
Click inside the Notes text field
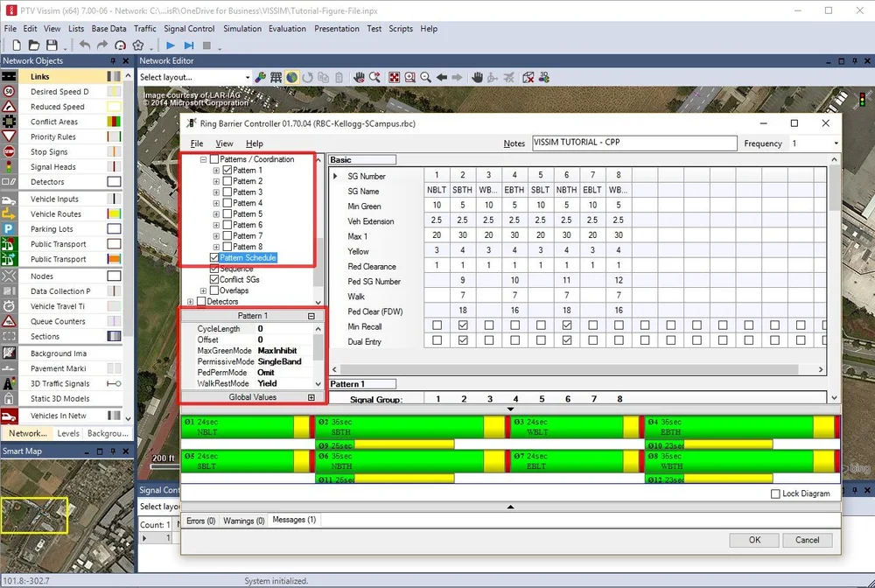(x=632, y=143)
